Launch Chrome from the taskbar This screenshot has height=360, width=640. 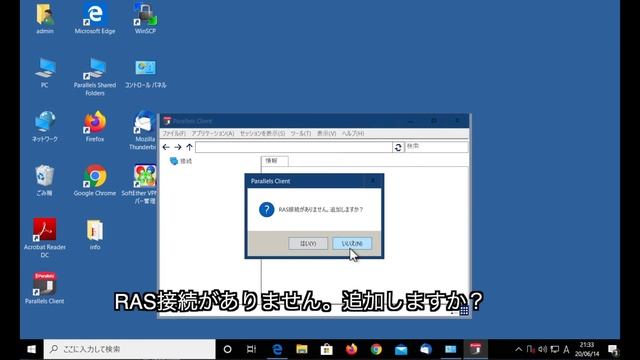(x=376, y=349)
